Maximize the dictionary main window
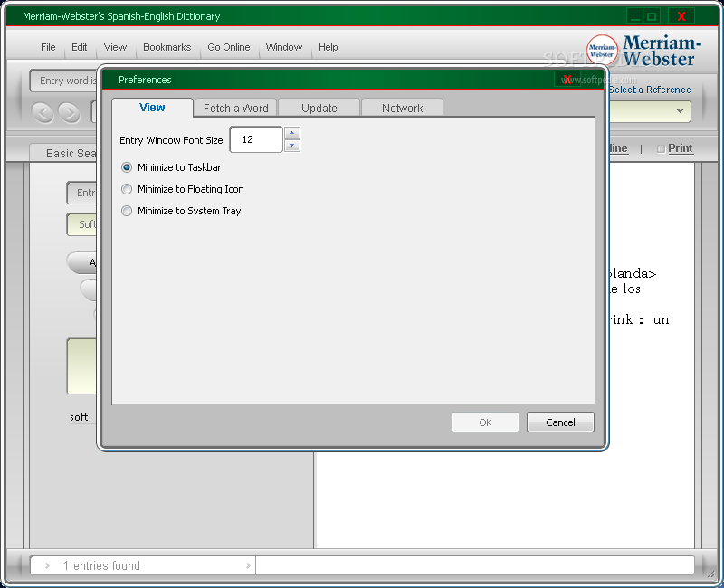This screenshot has width=724, height=588. pyautogui.click(x=652, y=16)
